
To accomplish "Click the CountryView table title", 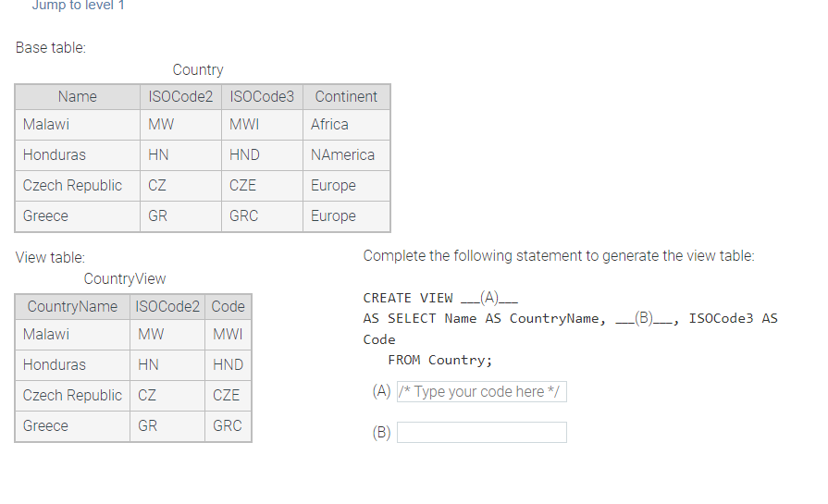I will tap(125, 278).
